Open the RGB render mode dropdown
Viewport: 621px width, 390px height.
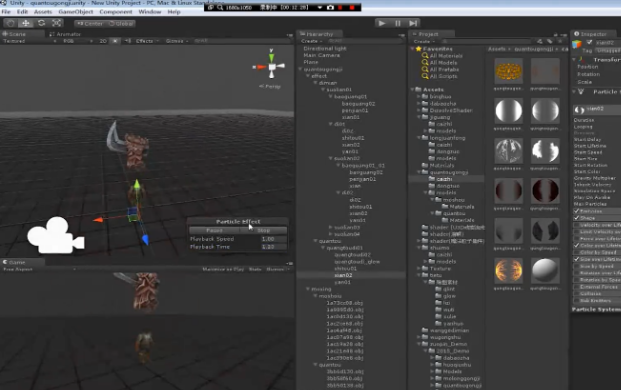[77, 41]
